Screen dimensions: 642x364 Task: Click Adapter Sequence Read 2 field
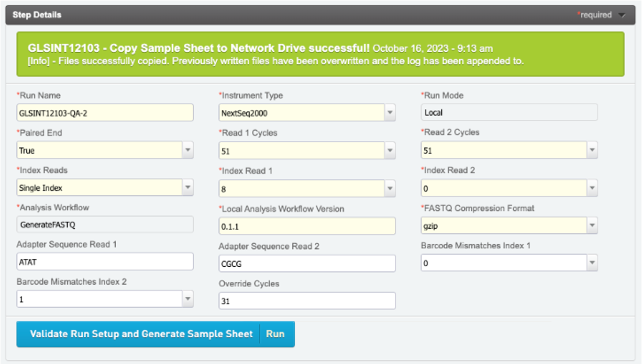click(306, 264)
